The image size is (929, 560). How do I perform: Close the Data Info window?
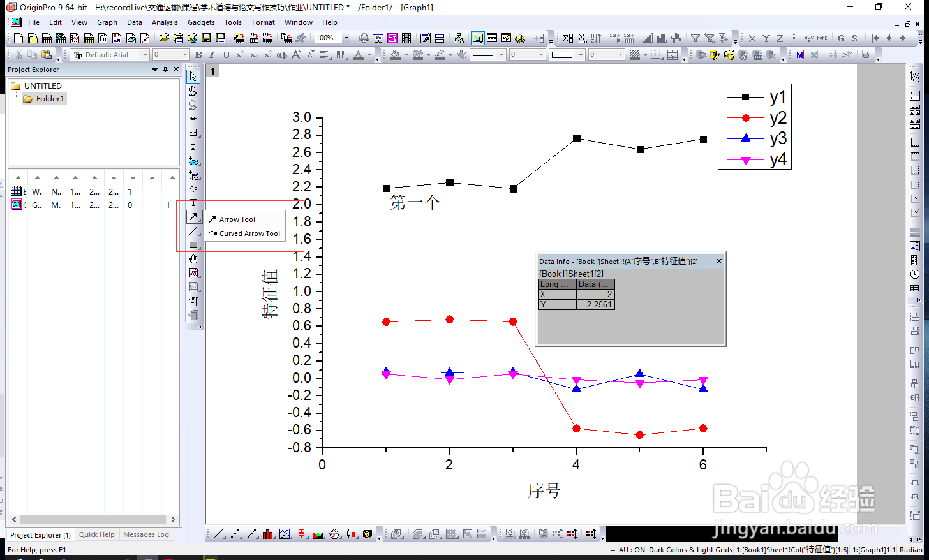pyautogui.click(x=719, y=261)
